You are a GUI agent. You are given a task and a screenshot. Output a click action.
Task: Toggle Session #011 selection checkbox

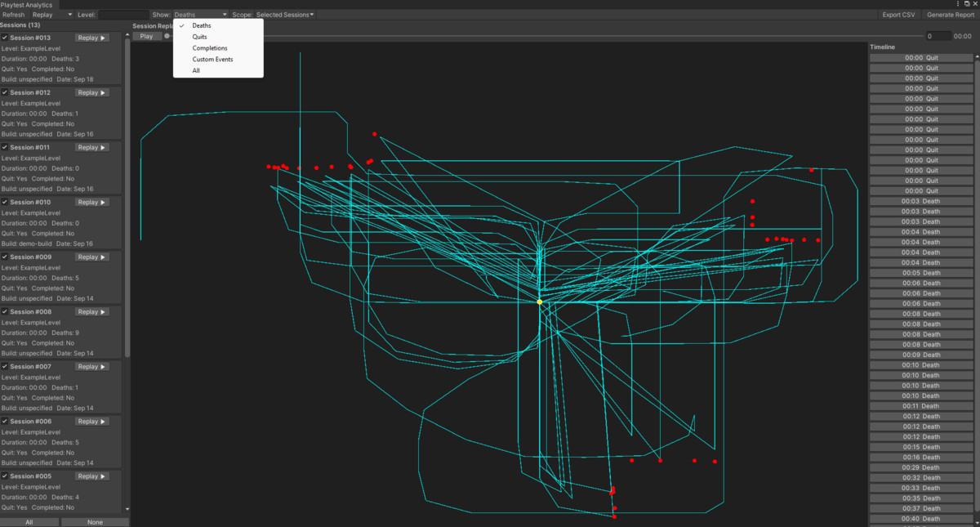coord(5,147)
